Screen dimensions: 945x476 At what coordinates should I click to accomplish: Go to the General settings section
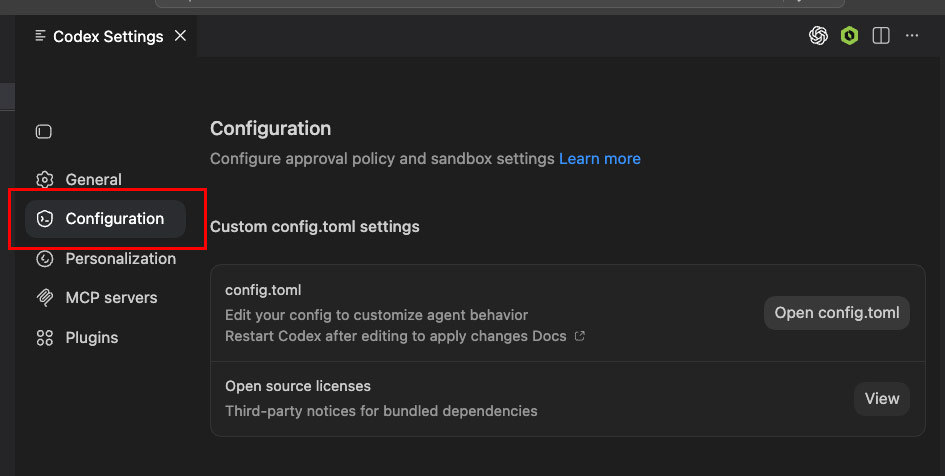click(93, 180)
